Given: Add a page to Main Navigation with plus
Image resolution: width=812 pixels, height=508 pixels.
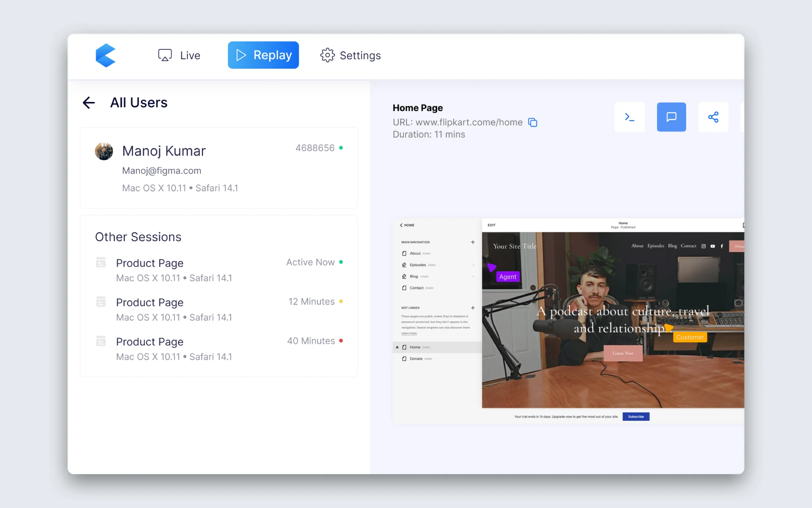Looking at the screenshot, I should pyautogui.click(x=473, y=242).
